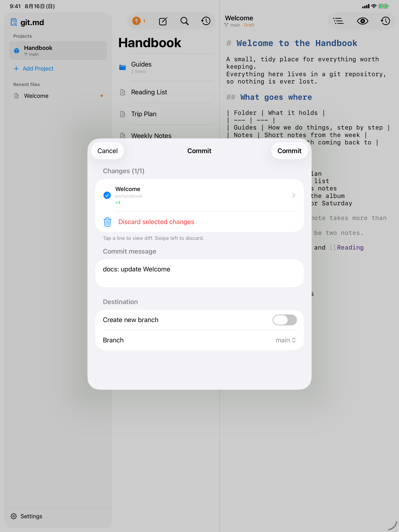This screenshot has height=532, width=399.
Task: Click the Trip Plan document icon
Action: (123, 114)
